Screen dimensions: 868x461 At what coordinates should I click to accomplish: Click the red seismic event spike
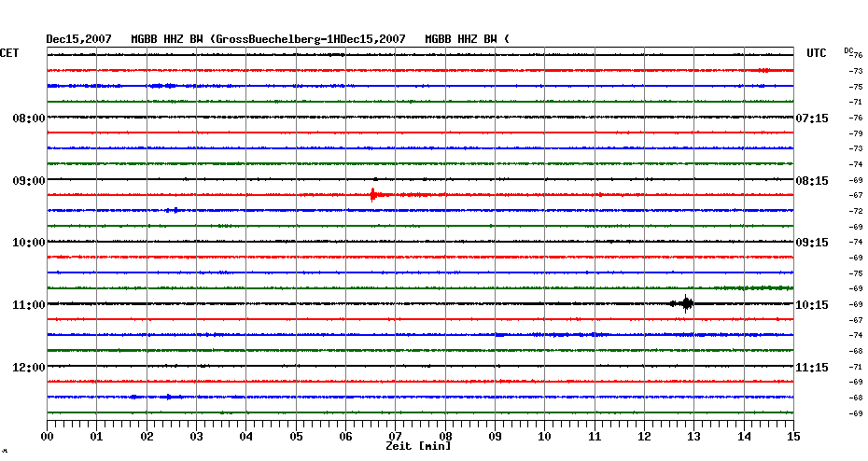click(372, 195)
